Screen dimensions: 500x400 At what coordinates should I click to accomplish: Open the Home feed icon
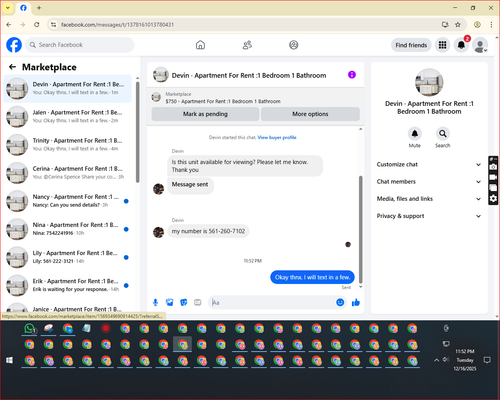point(200,45)
